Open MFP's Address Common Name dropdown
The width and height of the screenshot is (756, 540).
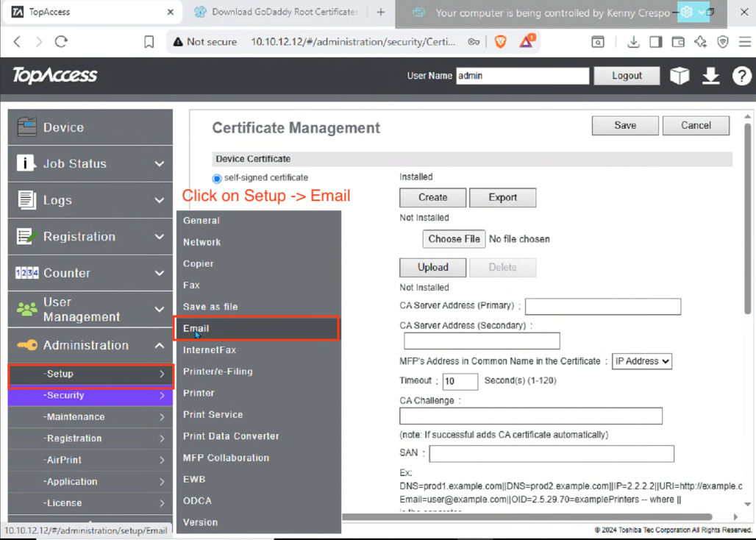point(641,361)
